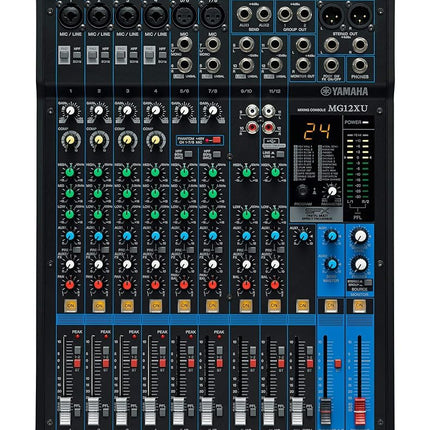Toggle the channel 7/8 PFL switch

219,412
